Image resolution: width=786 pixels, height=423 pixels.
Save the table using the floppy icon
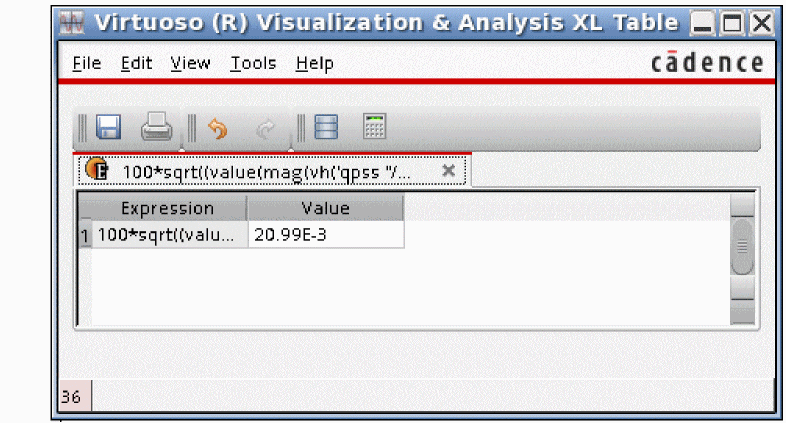point(108,127)
